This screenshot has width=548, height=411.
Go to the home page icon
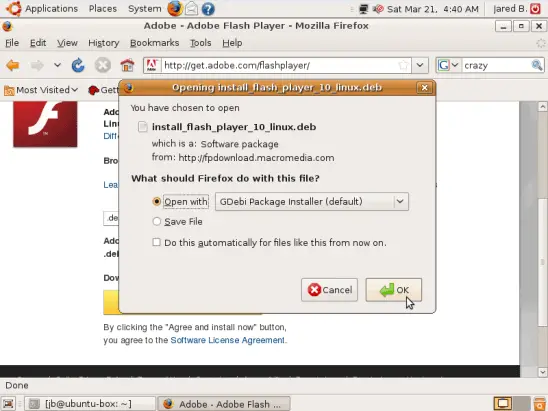pos(127,65)
